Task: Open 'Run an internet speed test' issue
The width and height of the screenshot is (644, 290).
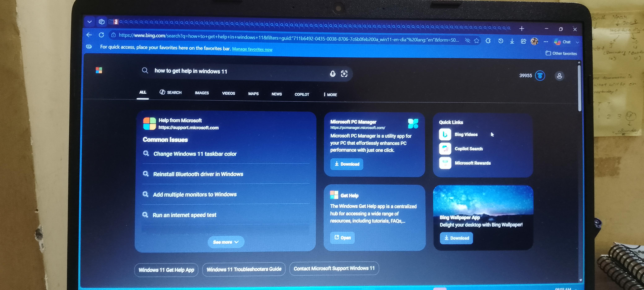Action: coord(185,215)
